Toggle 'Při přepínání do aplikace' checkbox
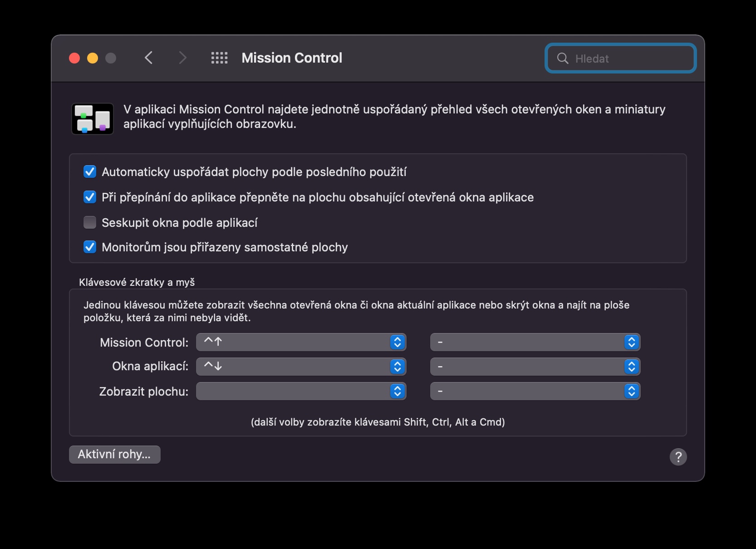The image size is (756, 549). coord(90,197)
